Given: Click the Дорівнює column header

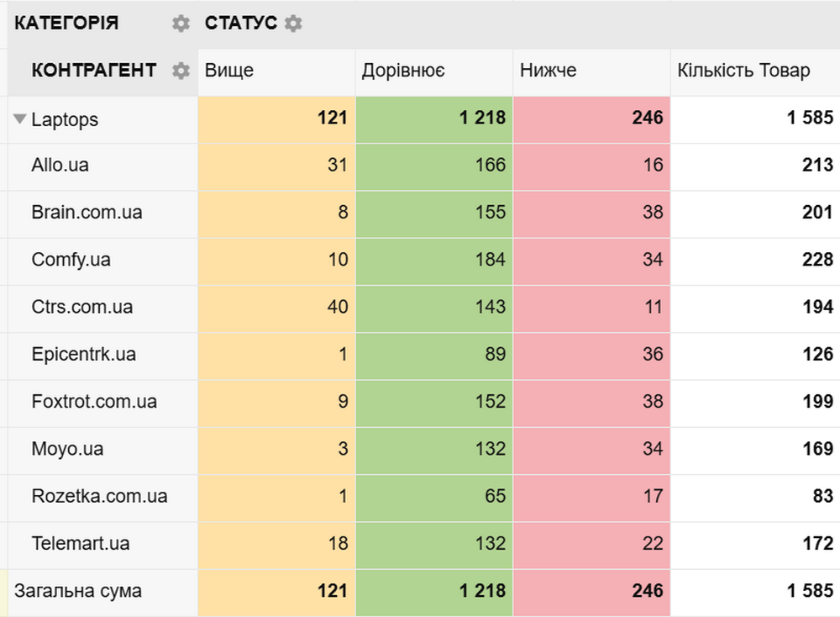Looking at the screenshot, I should pyautogui.click(x=403, y=71).
